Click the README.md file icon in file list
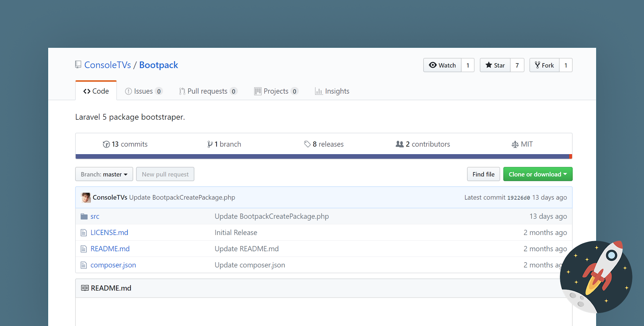The width and height of the screenshot is (644, 326). 84,249
